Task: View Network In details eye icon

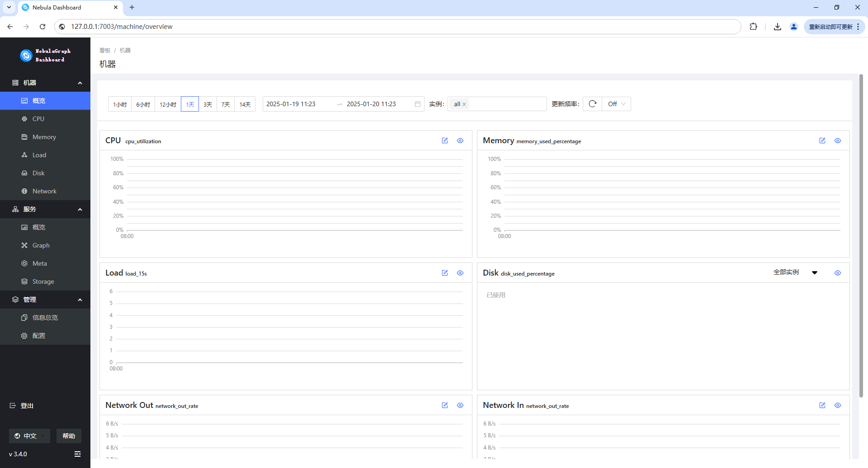Action: point(838,405)
